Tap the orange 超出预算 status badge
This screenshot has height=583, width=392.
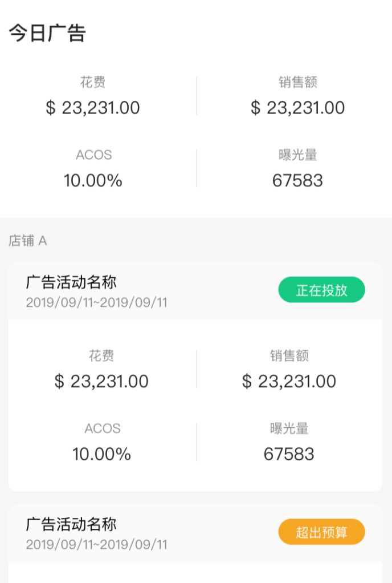pyautogui.click(x=321, y=532)
